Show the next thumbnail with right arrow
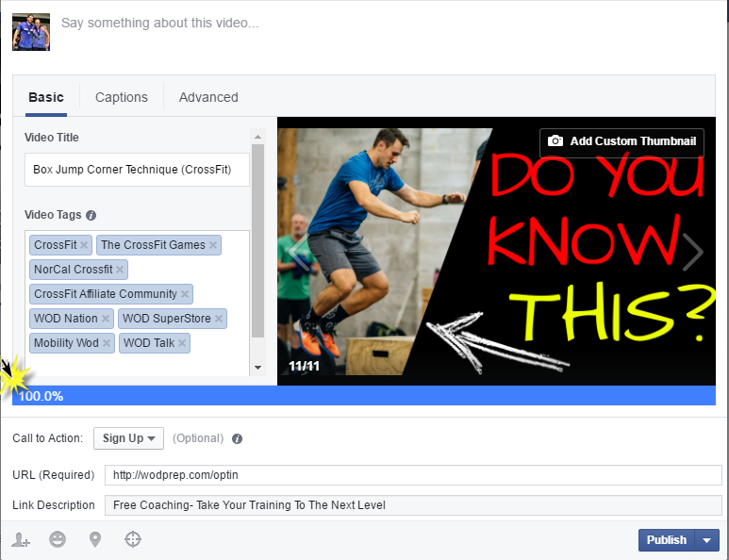 coord(693,252)
